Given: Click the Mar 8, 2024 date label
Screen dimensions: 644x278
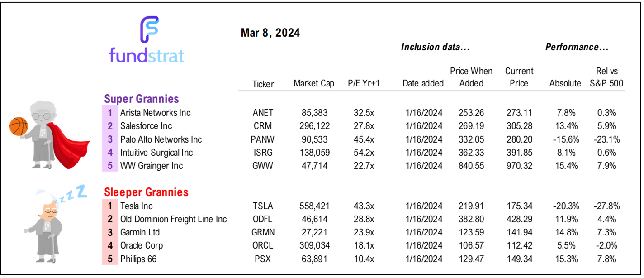Looking at the screenshot, I should click(270, 33).
